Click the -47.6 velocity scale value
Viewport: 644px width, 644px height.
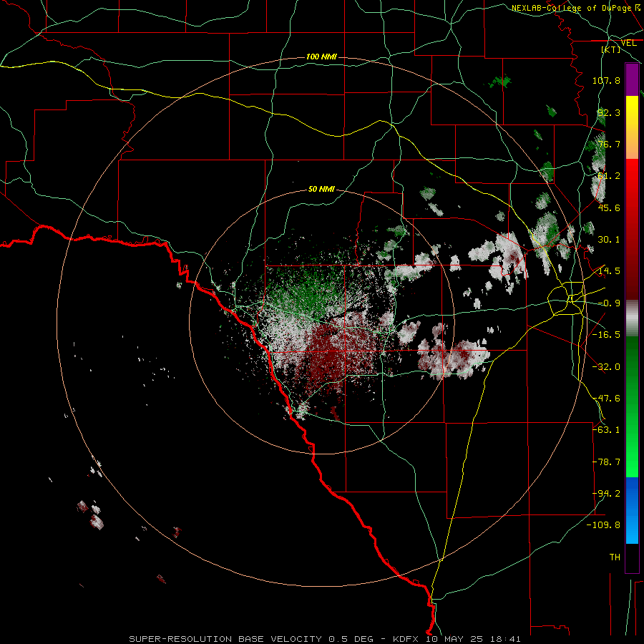(606, 399)
